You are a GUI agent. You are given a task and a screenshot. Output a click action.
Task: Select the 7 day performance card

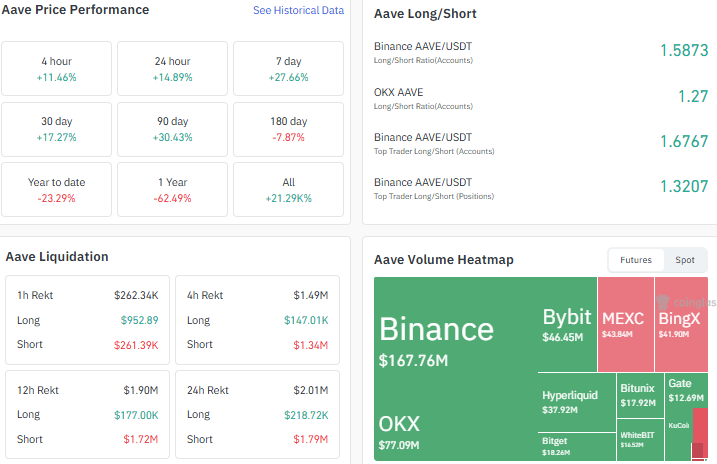pos(289,69)
